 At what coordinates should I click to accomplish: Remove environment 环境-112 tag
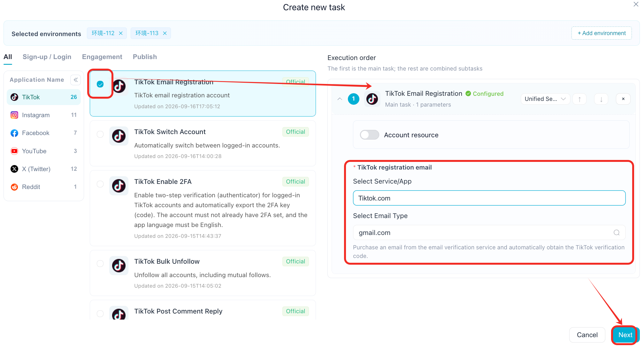[121, 33]
